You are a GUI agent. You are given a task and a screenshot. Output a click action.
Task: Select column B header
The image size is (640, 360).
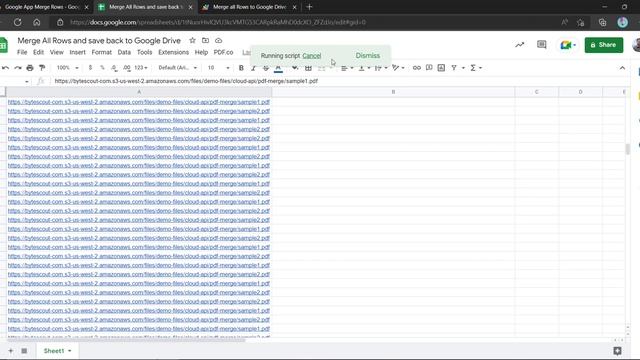coord(393,92)
